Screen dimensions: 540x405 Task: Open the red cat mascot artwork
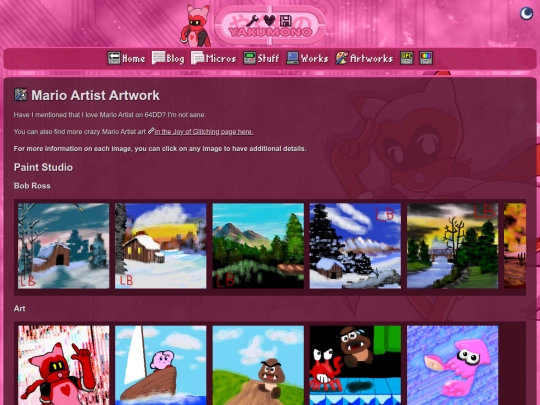tap(63, 365)
